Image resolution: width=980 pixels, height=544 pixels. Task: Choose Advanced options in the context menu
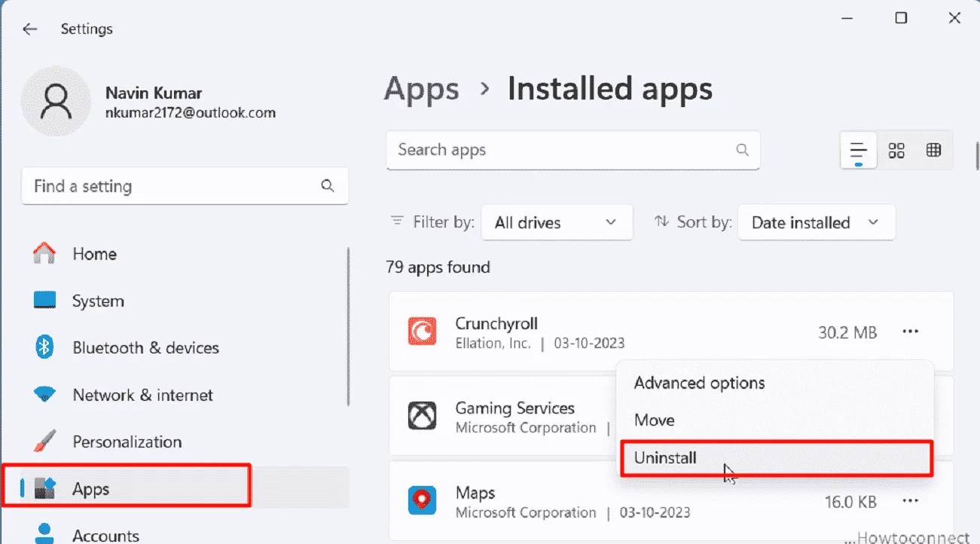coord(699,382)
